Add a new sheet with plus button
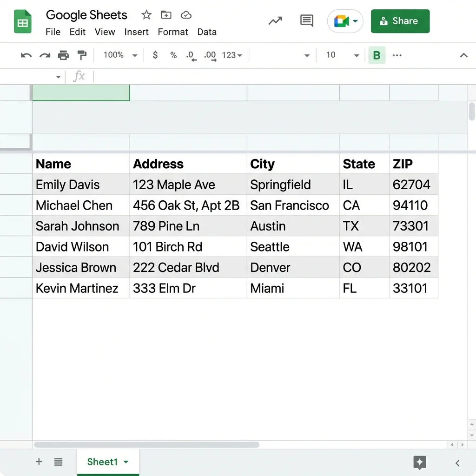The image size is (476, 476). (39, 462)
